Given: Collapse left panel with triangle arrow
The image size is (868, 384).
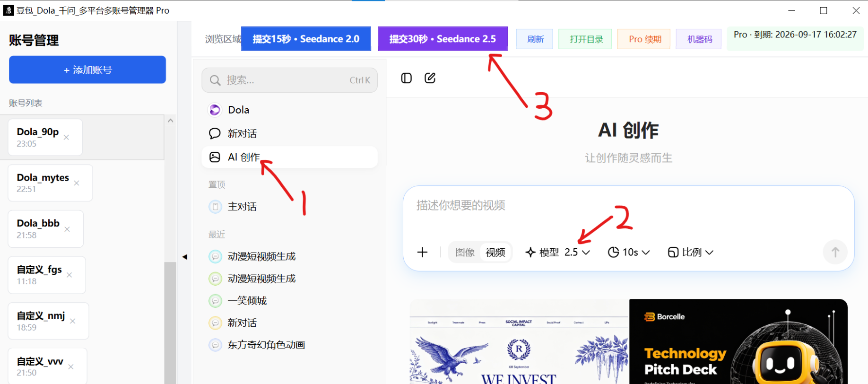Looking at the screenshot, I should [185, 257].
